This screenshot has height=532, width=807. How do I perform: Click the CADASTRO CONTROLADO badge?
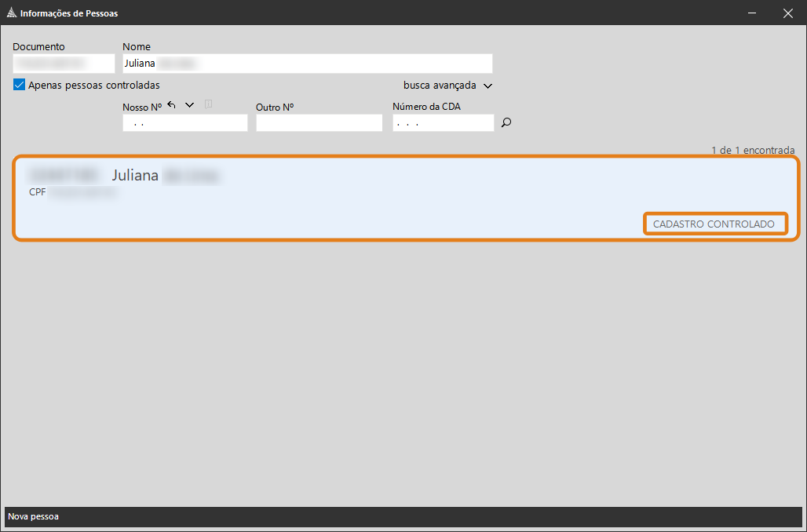tap(714, 224)
